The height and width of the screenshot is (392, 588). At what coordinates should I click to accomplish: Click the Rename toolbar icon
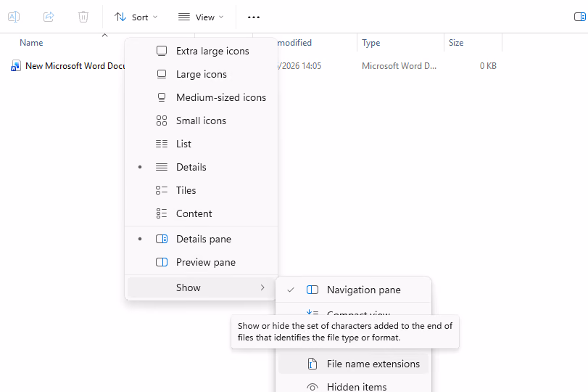[x=14, y=17]
